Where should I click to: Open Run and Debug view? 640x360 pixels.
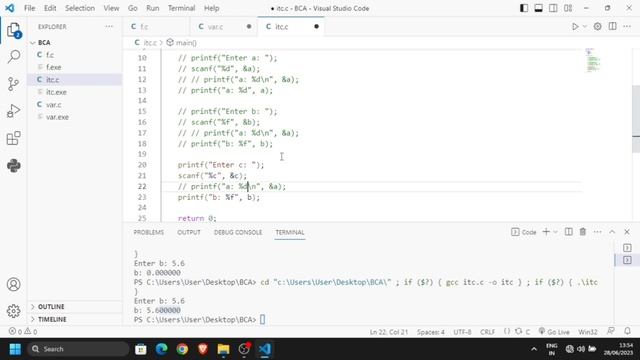(x=13, y=111)
